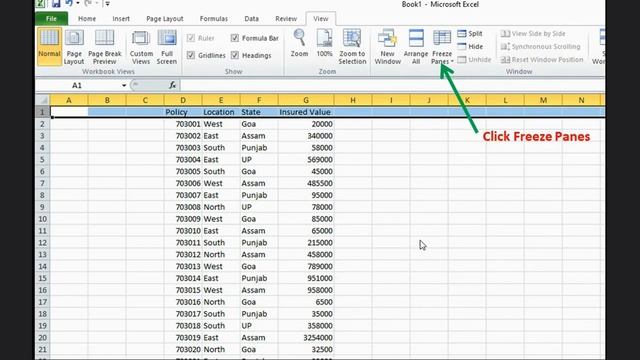
Task: Click the State header cell
Action: pyautogui.click(x=259, y=112)
